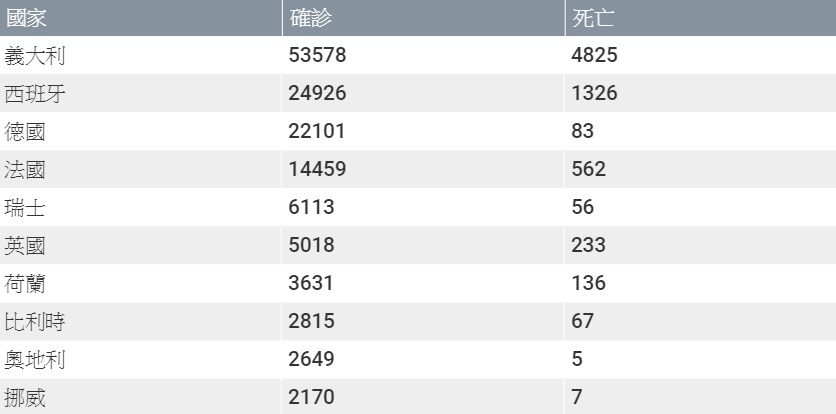Select the 西班牙 country cell
836x414 pixels.
click(141, 93)
